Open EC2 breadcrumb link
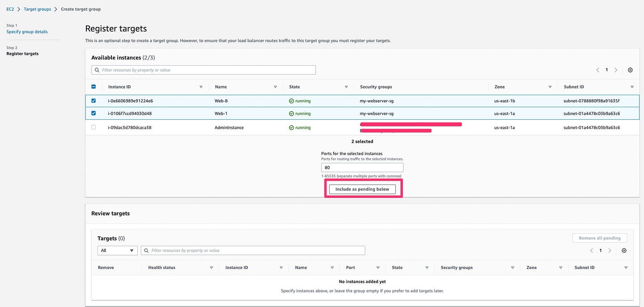 (10, 9)
